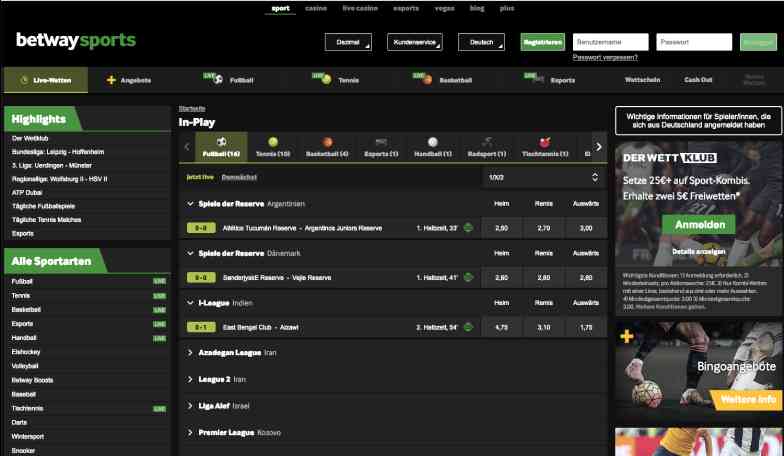Switch to the casino top tab

(x=316, y=8)
